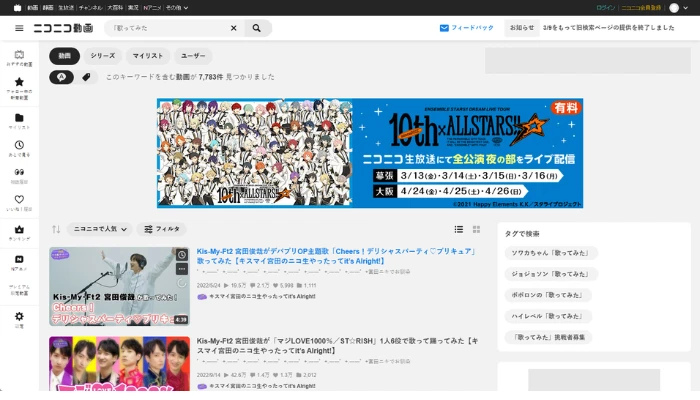Expand the ニコニコで人気 sort dropdown
Screen dimensions: 700x400
(x=100, y=229)
